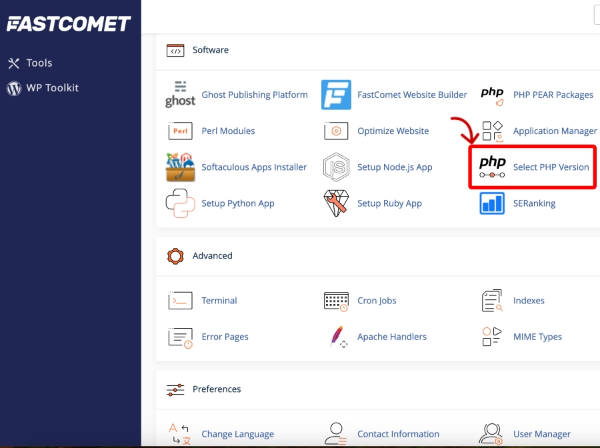Click the Contact Information icon
This screenshot has width=600, height=448.
tap(336, 434)
